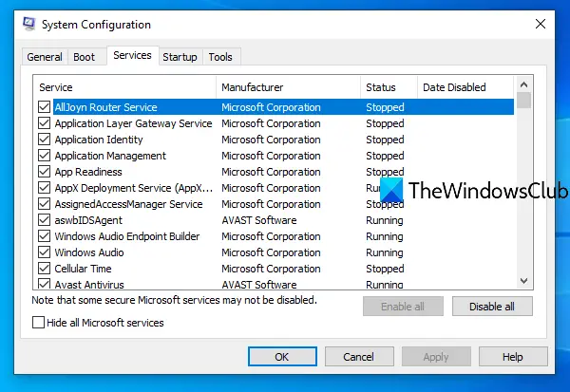570x392 pixels.
Task: Check Hide all Microsoft services
Action: pyautogui.click(x=38, y=323)
